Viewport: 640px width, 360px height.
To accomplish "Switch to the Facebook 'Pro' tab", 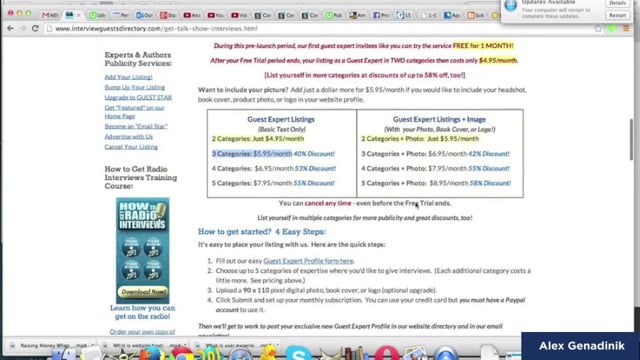I will point(381,15).
